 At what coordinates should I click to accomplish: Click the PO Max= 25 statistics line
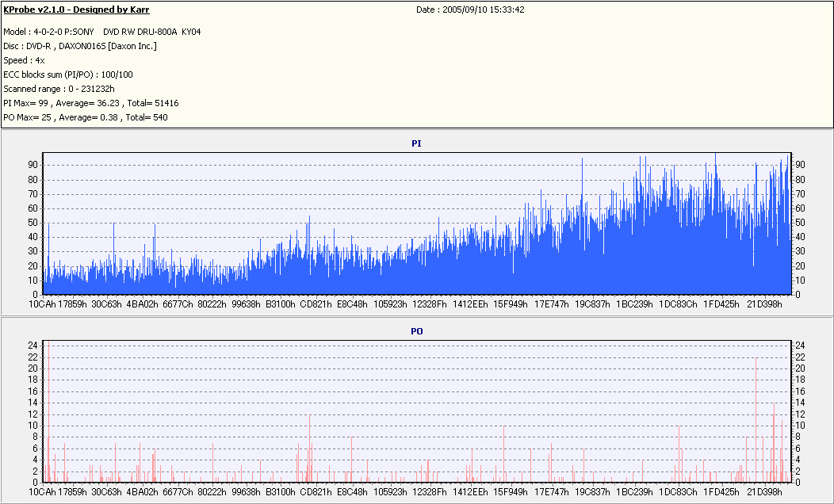[x=86, y=117]
